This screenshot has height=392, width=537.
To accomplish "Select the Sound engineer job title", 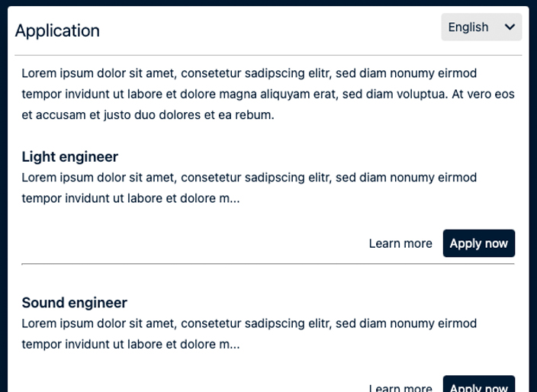I will pyautogui.click(x=75, y=303).
